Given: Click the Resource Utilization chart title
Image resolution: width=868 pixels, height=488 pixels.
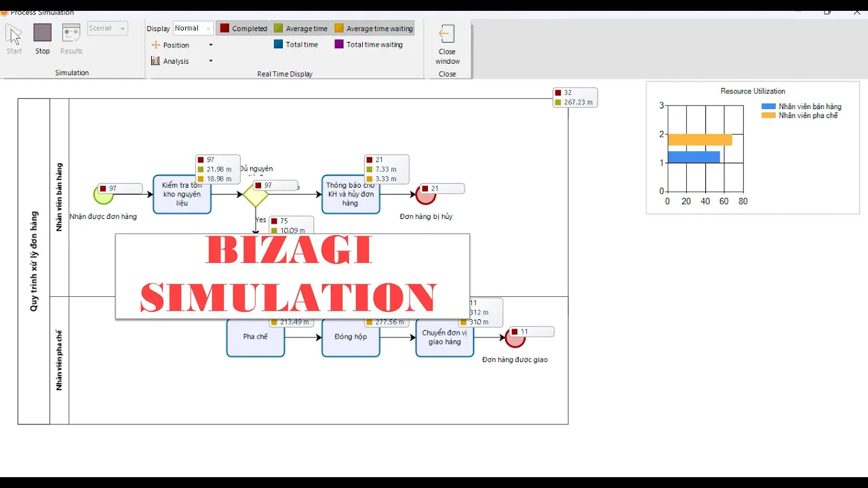Looking at the screenshot, I should [x=753, y=91].
